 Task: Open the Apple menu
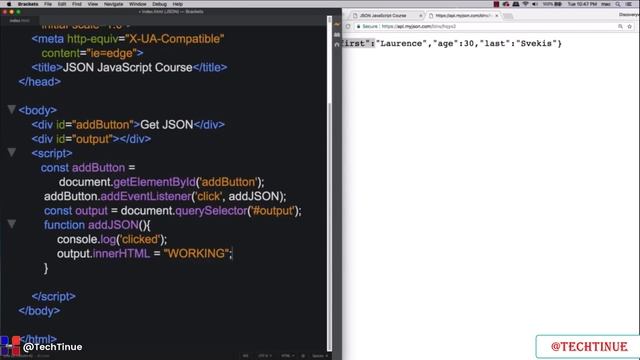coord(9,4)
